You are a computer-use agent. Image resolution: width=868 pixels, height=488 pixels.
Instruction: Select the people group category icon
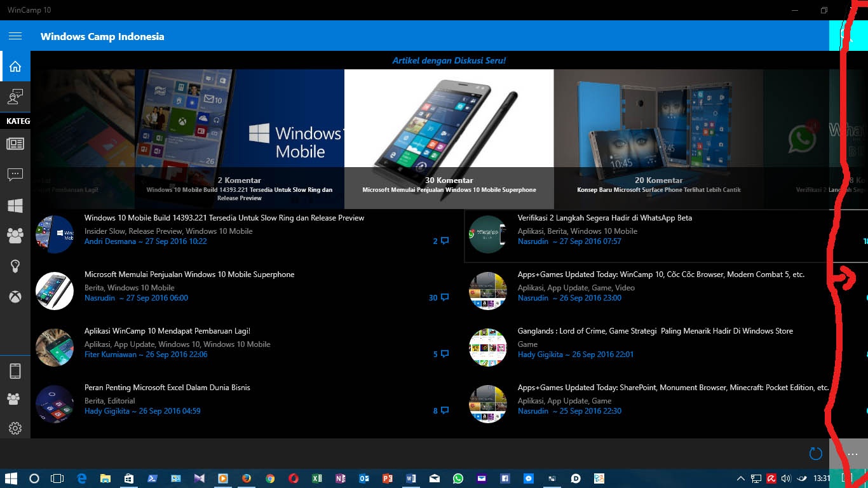point(15,236)
